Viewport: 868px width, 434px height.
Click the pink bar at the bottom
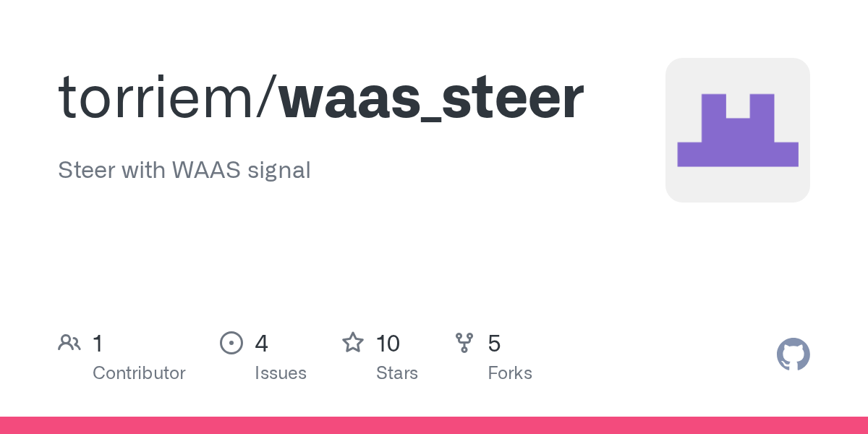point(434,425)
